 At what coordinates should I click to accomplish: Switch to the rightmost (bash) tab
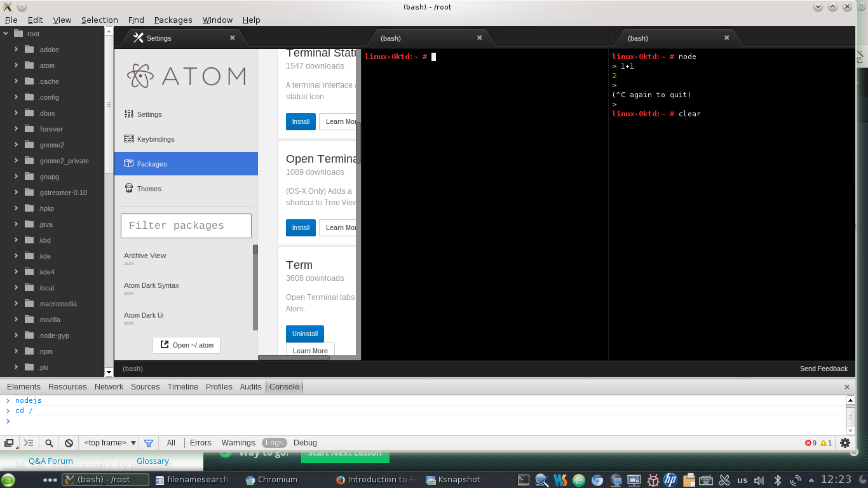[x=677, y=38]
